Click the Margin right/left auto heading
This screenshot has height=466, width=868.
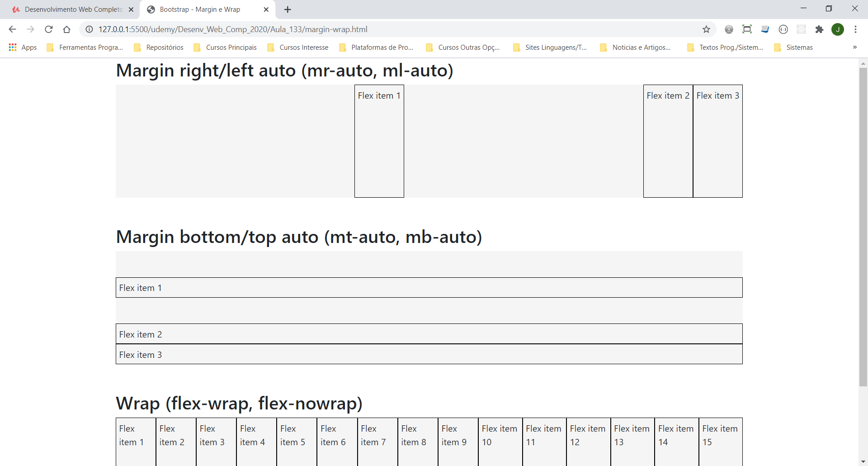(x=284, y=71)
